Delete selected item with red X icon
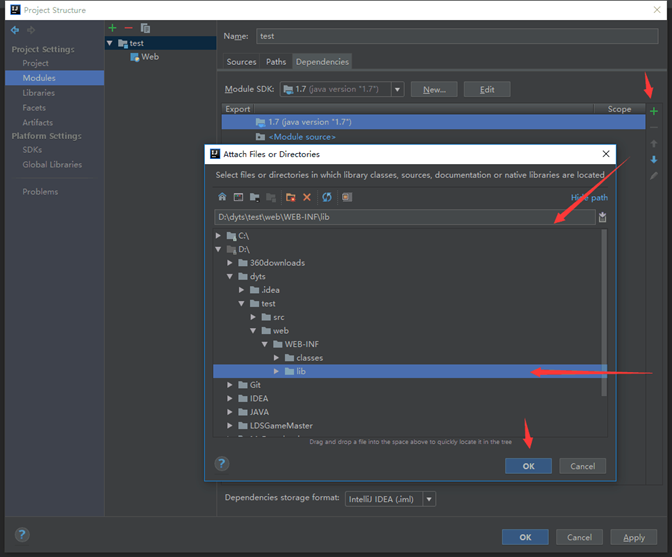Screen dimensions: 672x557 (x=307, y=197)
